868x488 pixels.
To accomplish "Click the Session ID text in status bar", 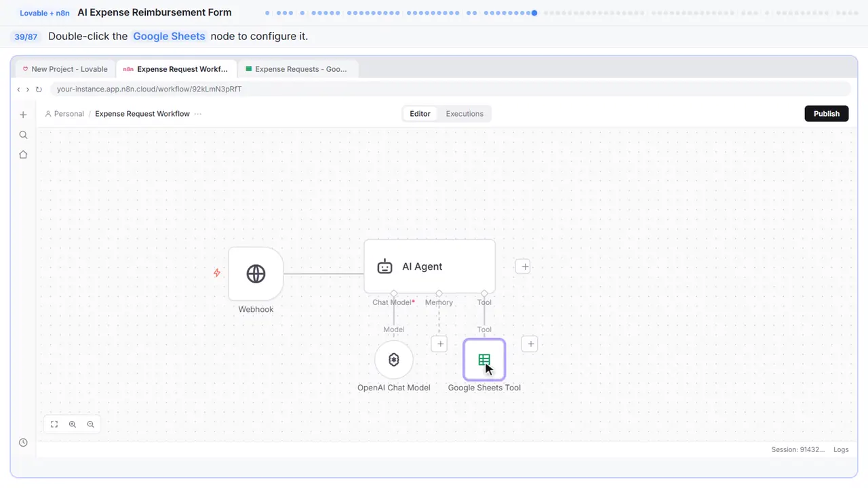I will [x=797, y=450].
